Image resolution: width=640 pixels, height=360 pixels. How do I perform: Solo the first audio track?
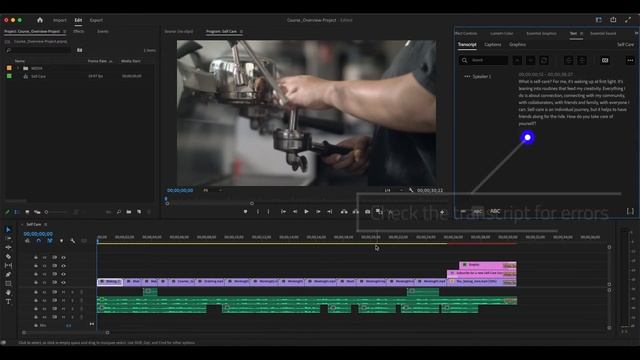(72, 292)
